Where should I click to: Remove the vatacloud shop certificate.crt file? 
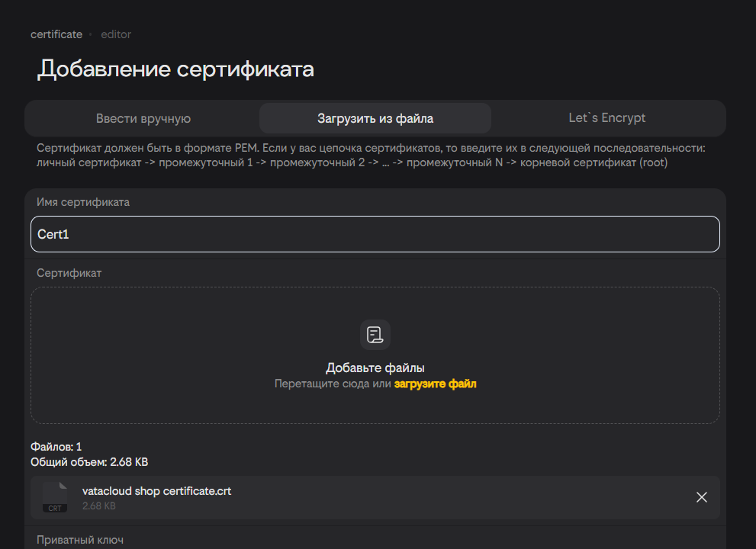tap(702, 497)
